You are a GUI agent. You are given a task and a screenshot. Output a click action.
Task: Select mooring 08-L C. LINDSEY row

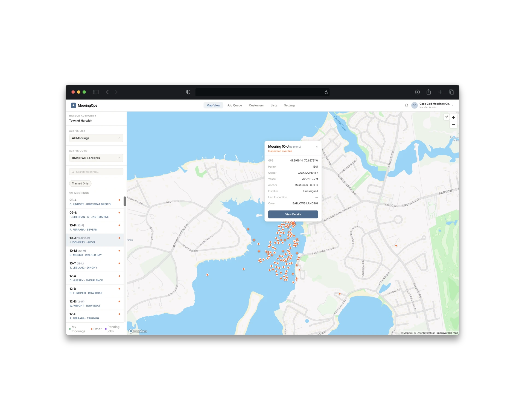95,202
